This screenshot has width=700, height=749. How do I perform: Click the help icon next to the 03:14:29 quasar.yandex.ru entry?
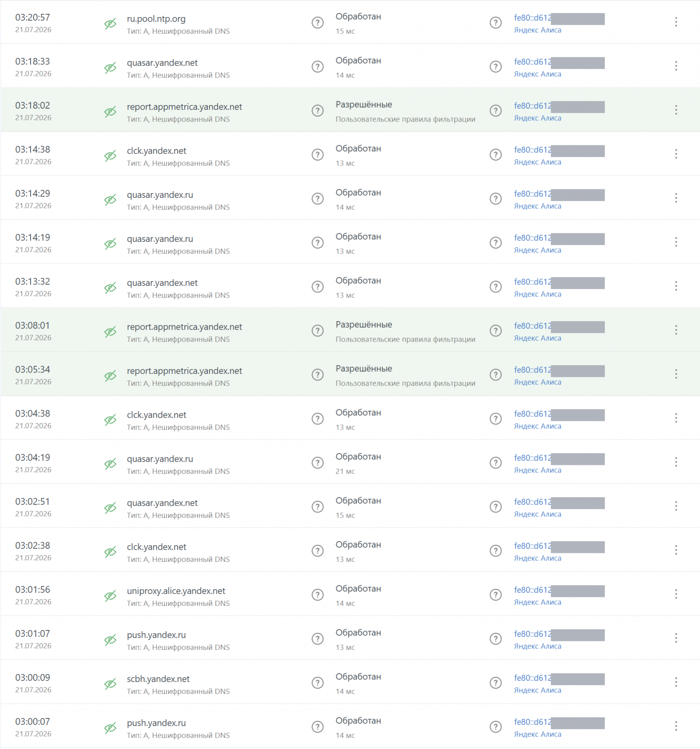click(317, 198)
